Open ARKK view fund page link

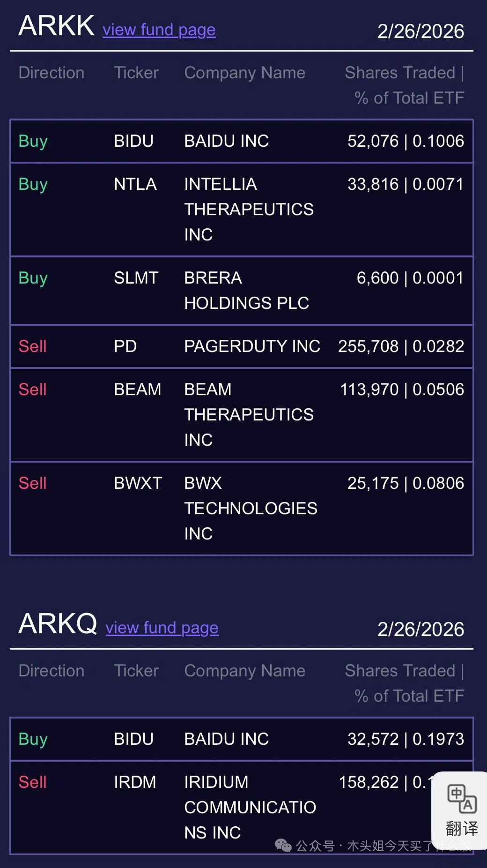tap(159, 30)
